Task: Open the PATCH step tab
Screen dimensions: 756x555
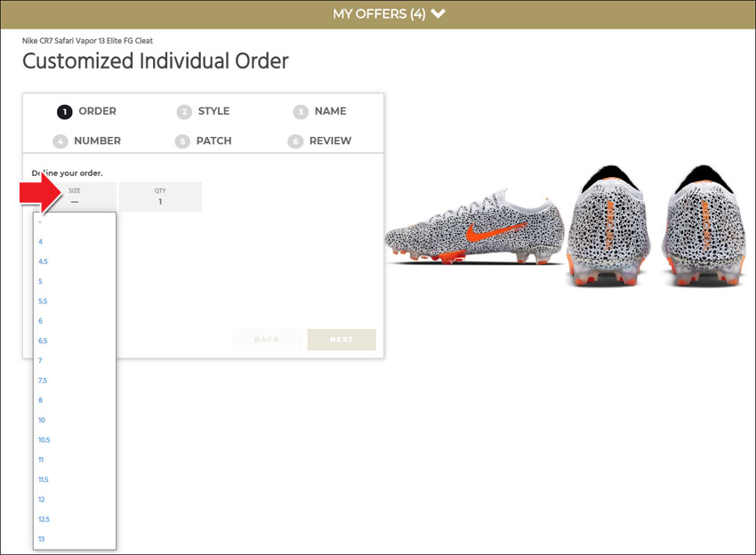Action: click(203, 141)
